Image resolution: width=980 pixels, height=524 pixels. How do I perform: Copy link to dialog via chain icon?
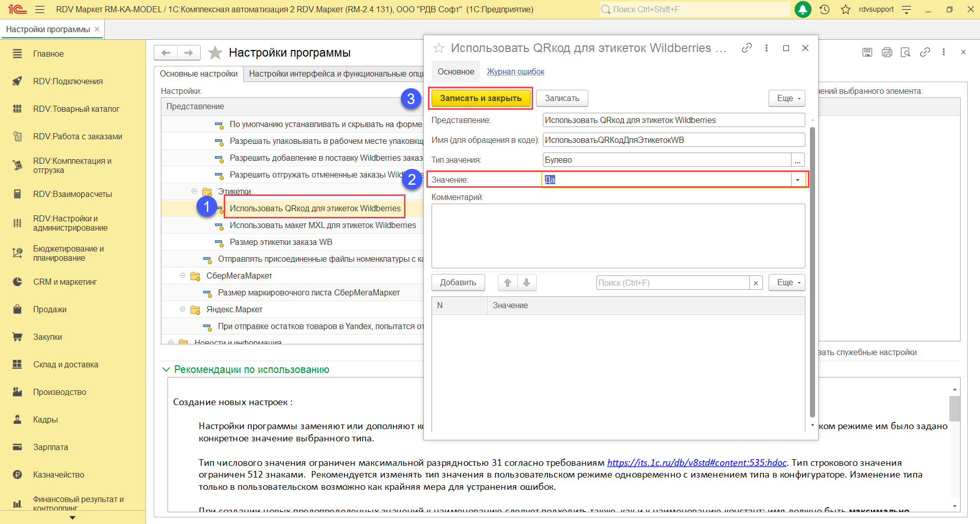click(x=747, y=48)
